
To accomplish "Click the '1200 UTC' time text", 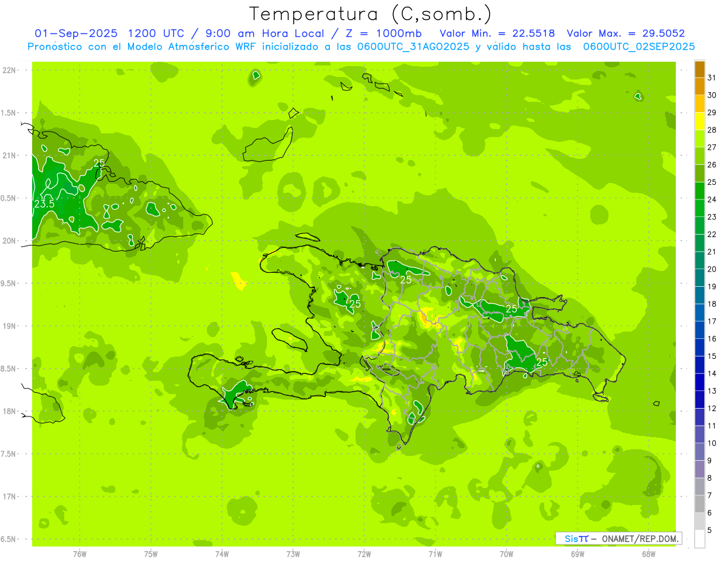I will coord(157,33).
